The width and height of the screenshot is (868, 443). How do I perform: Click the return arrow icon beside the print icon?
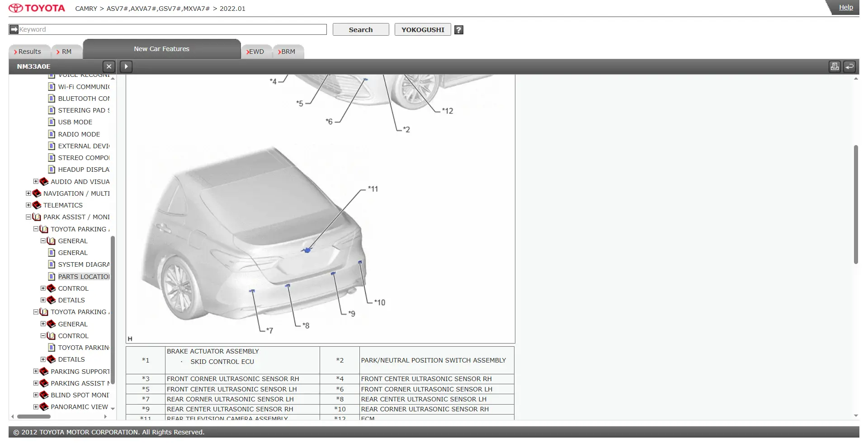coord(849,66)
